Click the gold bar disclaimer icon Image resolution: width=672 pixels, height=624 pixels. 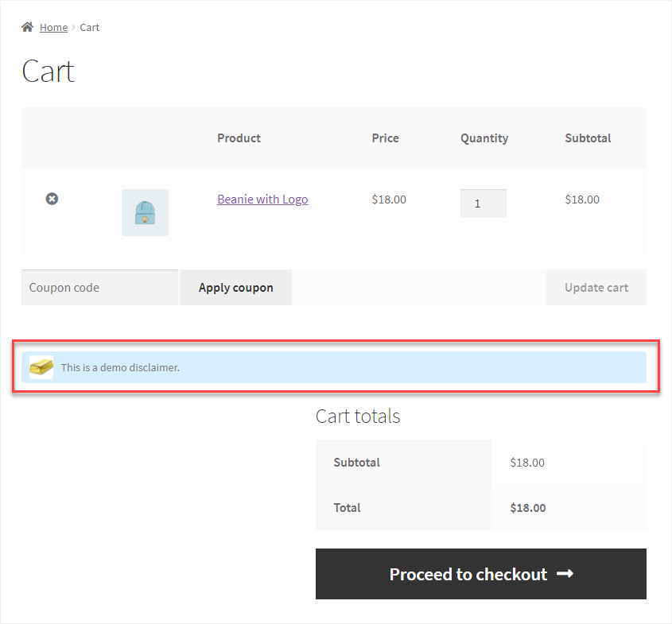coord(41,367)
